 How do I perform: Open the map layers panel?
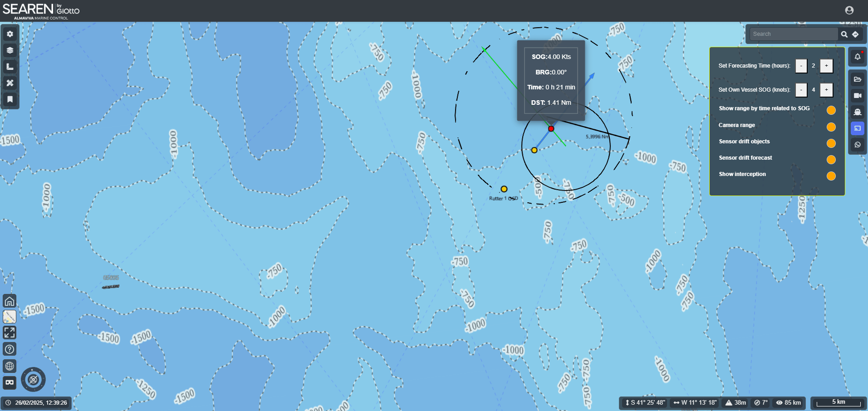(10, 50)
